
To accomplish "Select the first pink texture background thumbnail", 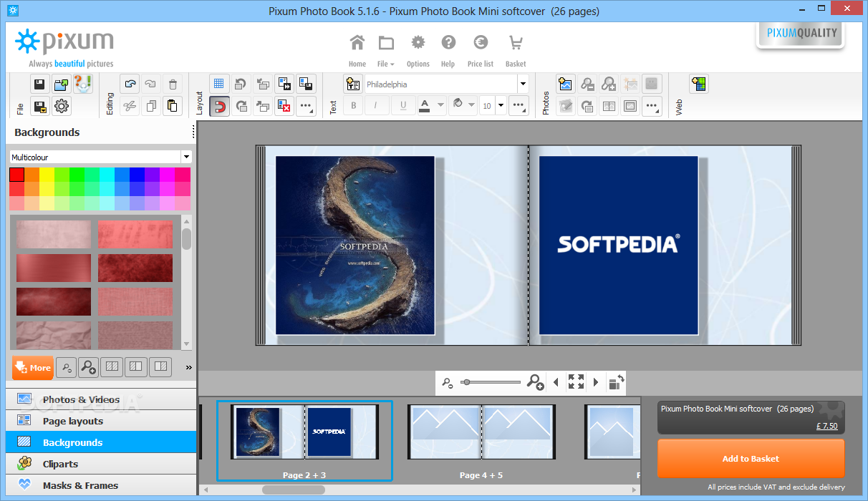I will [54, 234].
